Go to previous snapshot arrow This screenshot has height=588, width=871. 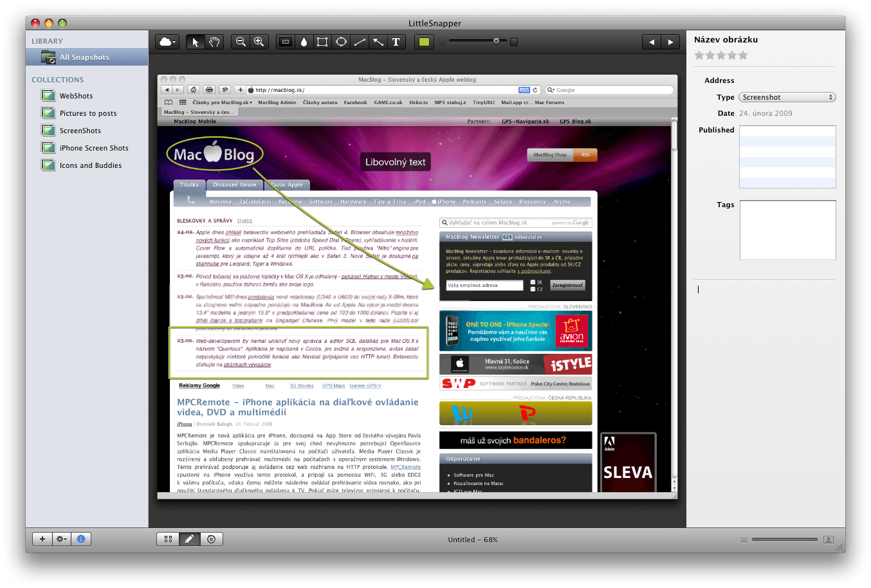coord(652,42)
